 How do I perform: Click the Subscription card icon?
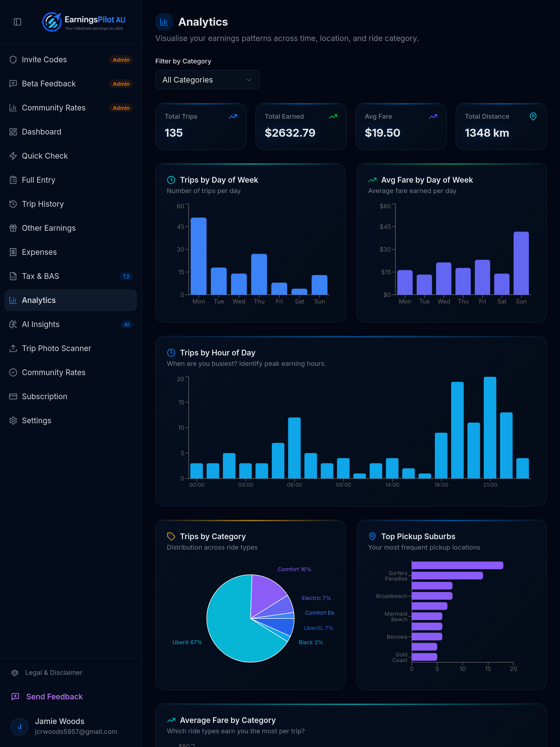coord(13,396)
